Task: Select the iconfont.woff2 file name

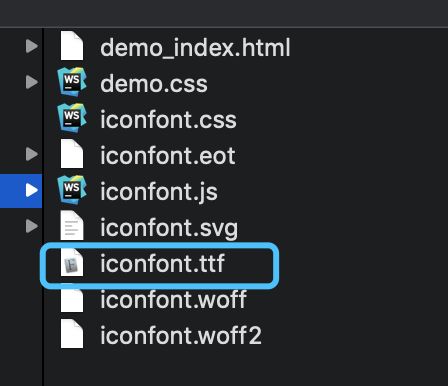Action: click(x=181, y=335)
